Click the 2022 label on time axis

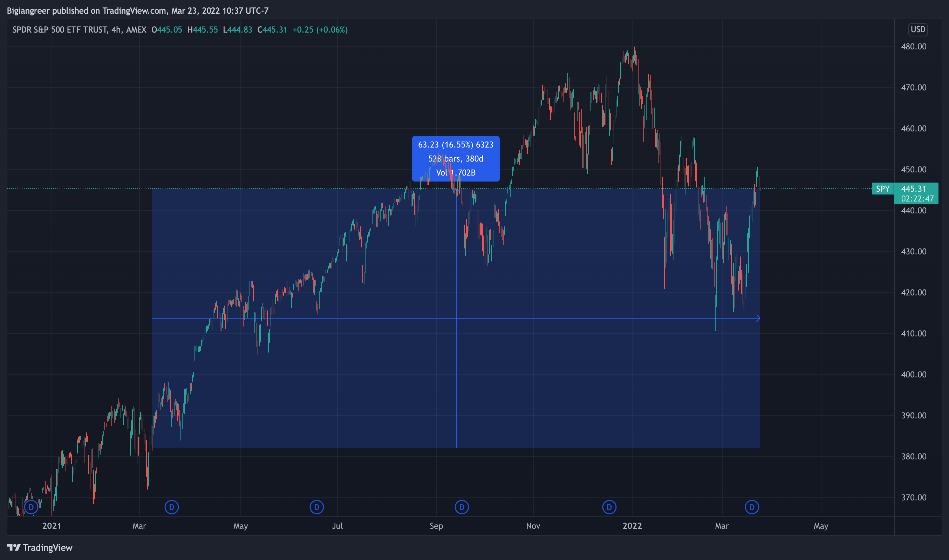tap(632, 526)
